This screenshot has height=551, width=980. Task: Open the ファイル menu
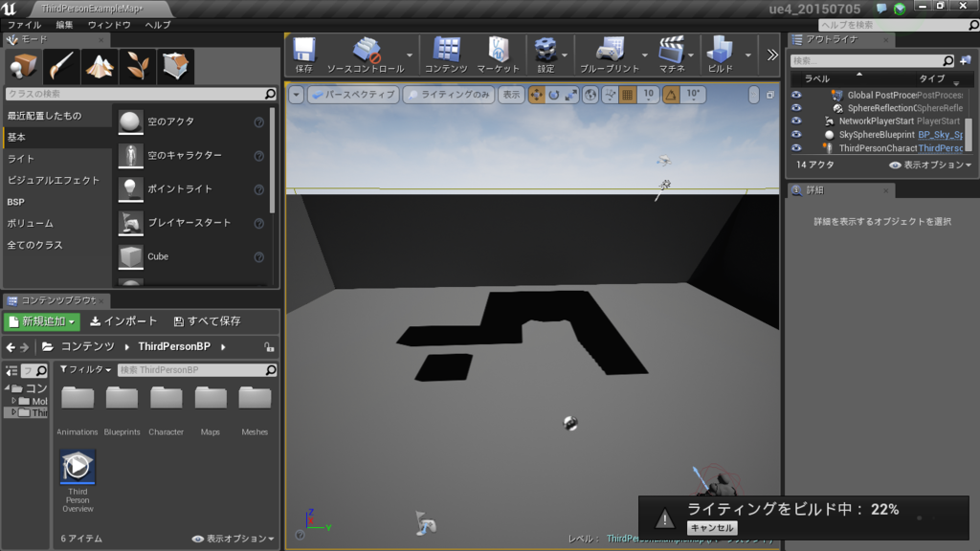click(x=24, y=25)
